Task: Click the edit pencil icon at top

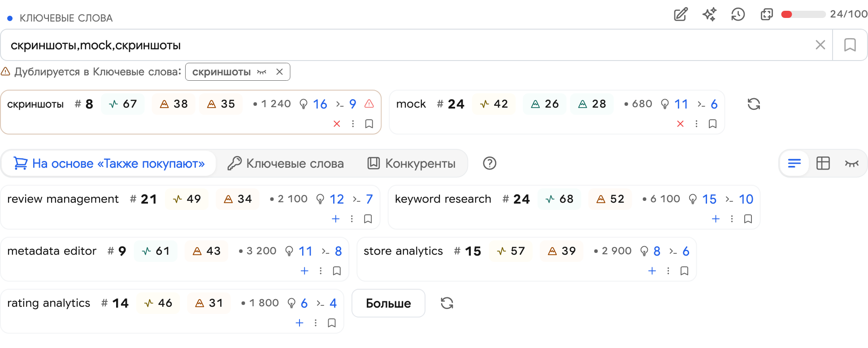Action: [681, 14]
